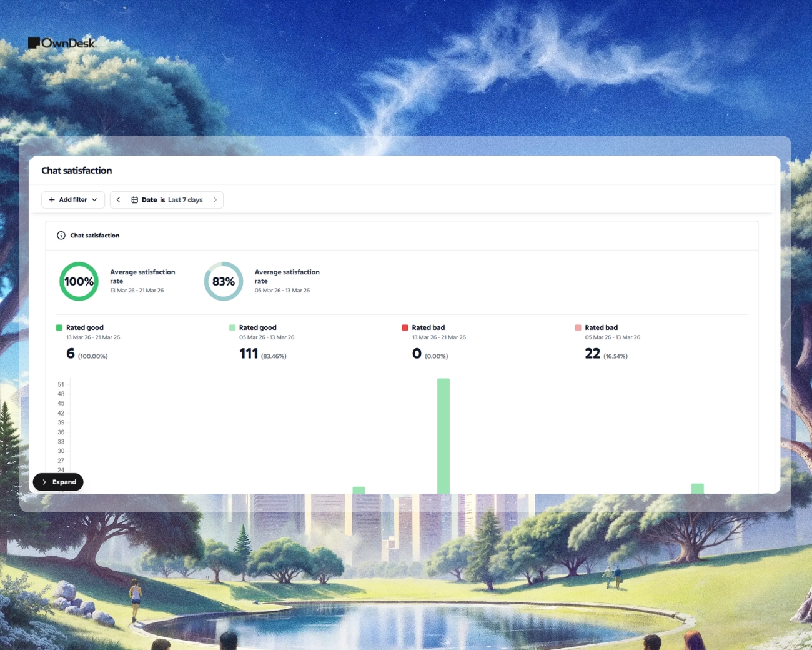812x650 pixels.
Task: Click the left arrow to view previous date range
Action: [118, 199]
